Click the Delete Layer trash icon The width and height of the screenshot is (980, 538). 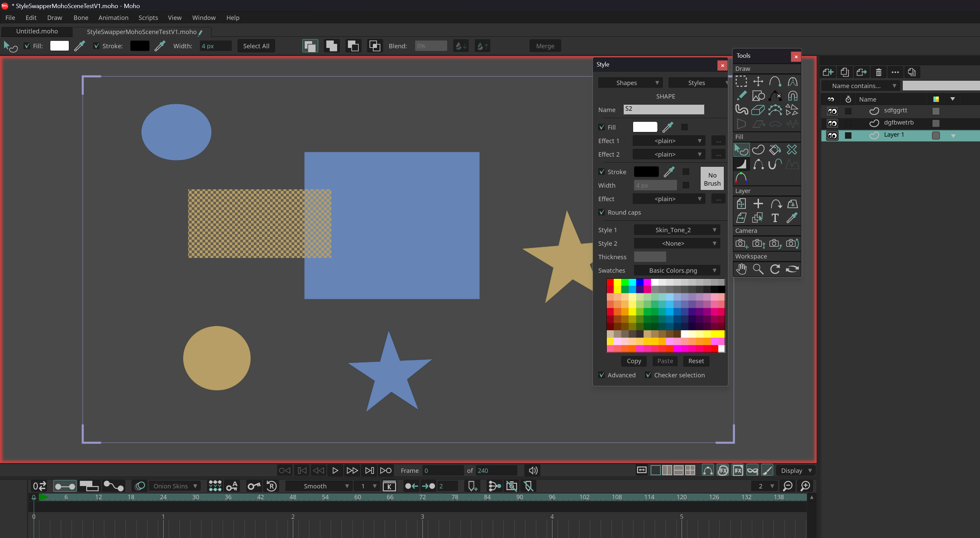click(x=878, y=72)
